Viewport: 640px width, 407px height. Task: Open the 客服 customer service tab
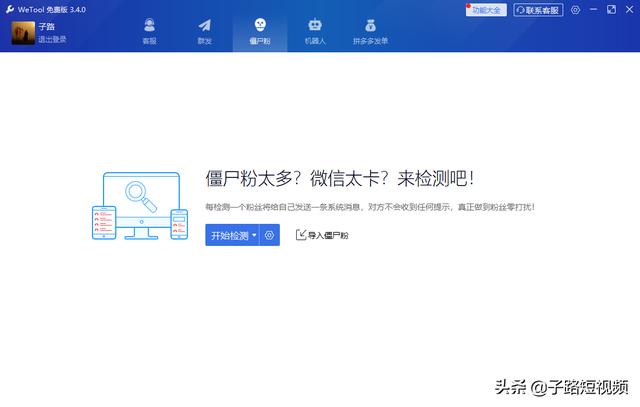pos(149,31)
